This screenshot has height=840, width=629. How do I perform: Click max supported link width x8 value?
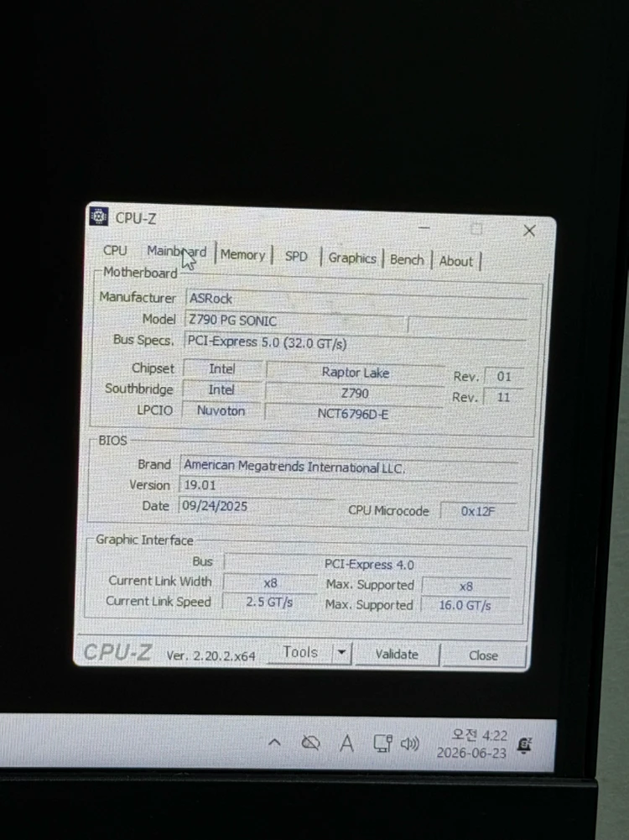(466, 587)
